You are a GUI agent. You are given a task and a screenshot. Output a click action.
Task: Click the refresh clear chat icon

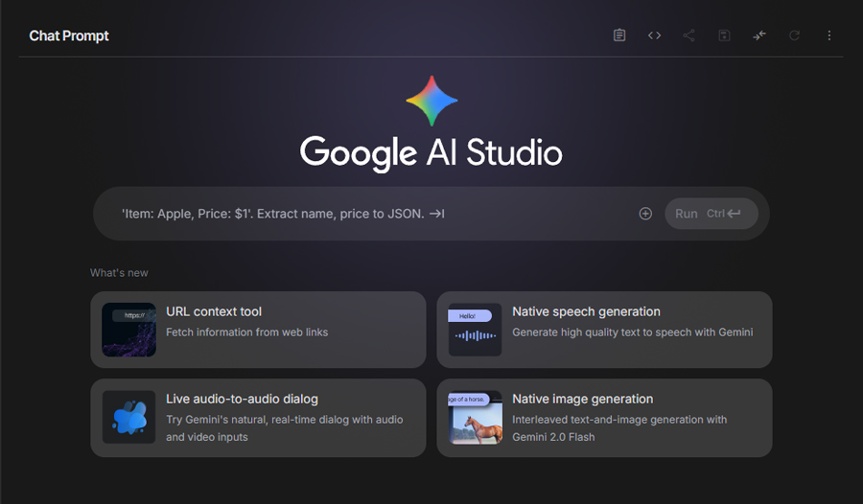point(794,35)
